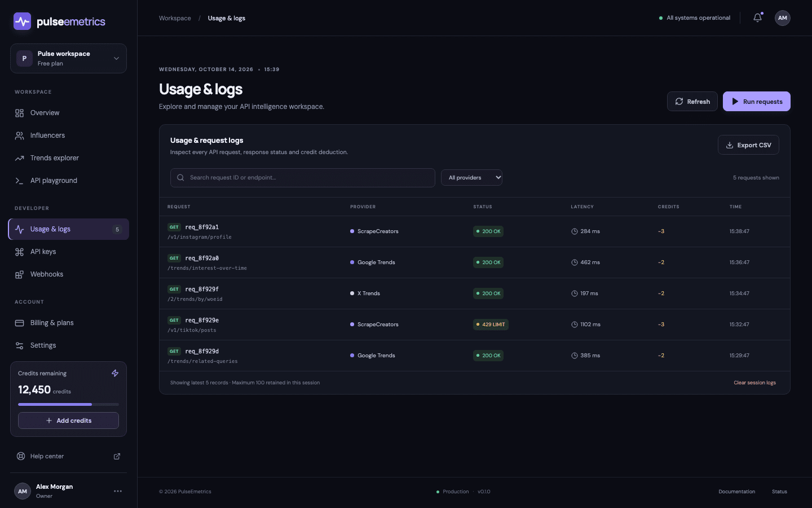Open the notifications bell
The width and height of the screenshot is (812, 508).
(757, 17)
